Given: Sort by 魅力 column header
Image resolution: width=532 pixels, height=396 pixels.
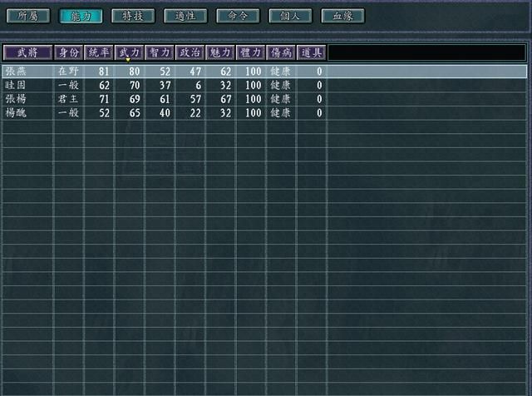Looking at the screenshot, I should point(220,52).
